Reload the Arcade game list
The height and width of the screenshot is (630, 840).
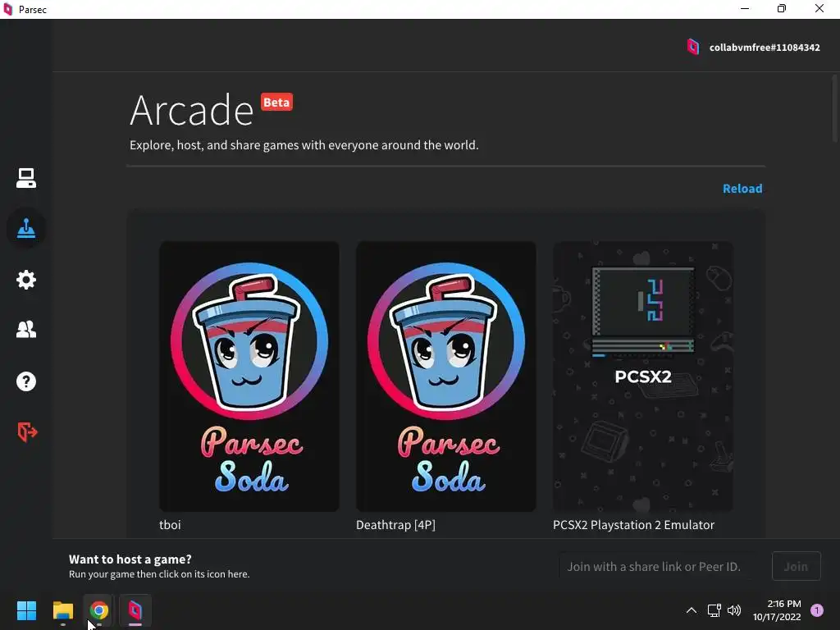click(742, 189)
